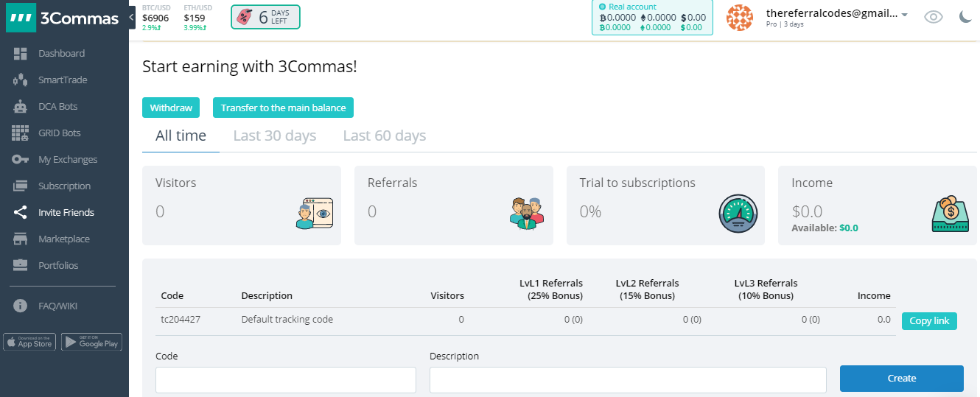Click the FAQ/WIKI info icon
The height and width of the screenshot is (397, 980).
[x=20, y=306]
